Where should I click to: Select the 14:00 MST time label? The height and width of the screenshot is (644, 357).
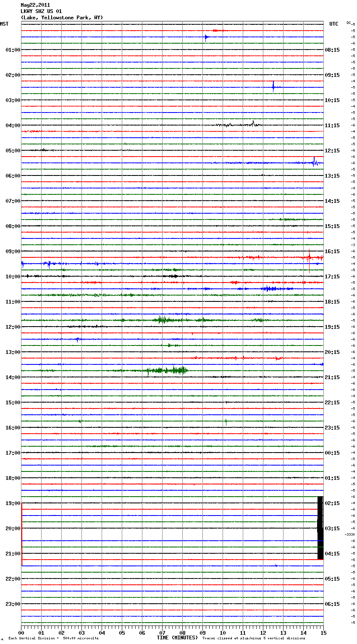pyautogui.click(x=13, y=377)
